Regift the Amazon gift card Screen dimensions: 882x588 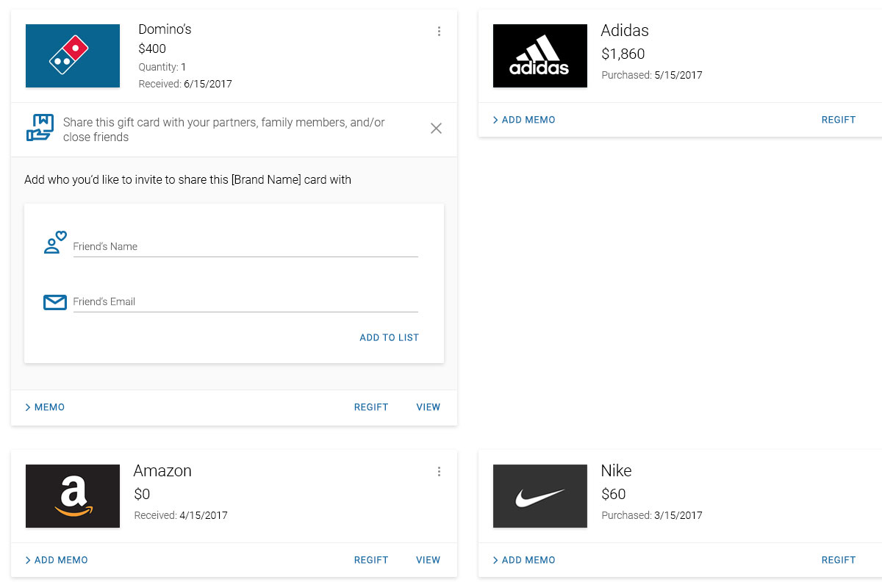(371, 560)
